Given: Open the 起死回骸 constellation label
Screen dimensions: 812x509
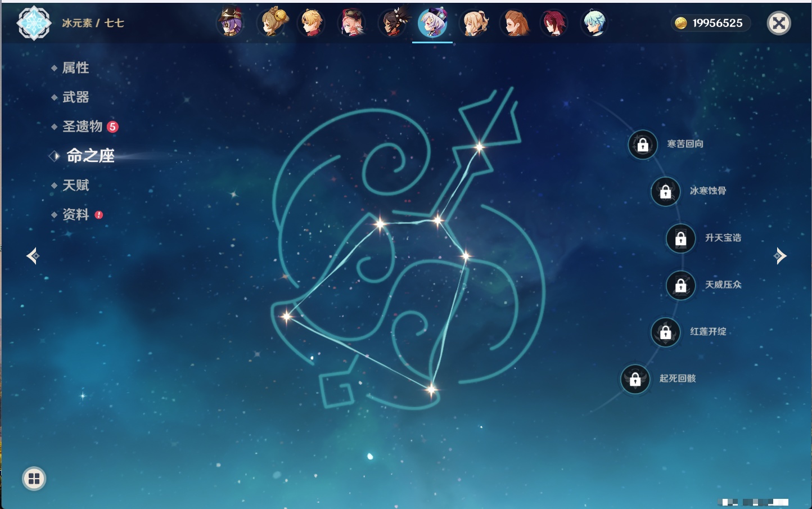Looking at the screenshot, I should pyautogui.click(x=678, y=379).
